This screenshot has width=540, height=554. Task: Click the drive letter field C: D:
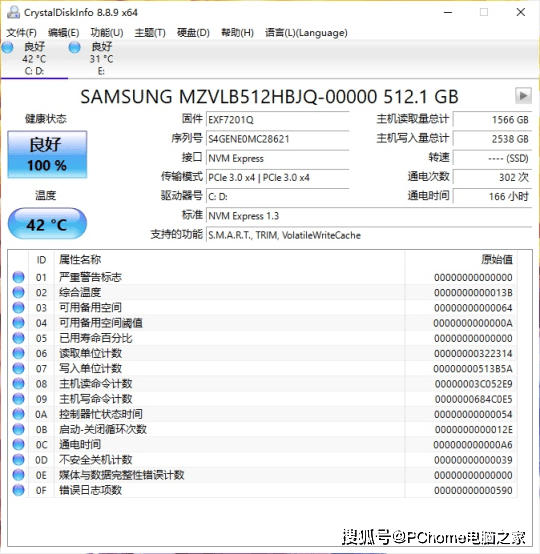(x=277, y=196)
